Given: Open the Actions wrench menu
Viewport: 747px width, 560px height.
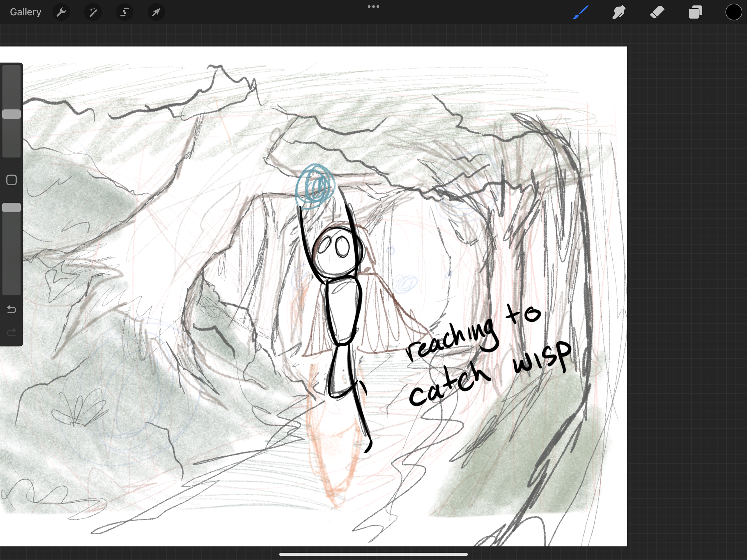Looking at the screenshot, I should [61, 13].
